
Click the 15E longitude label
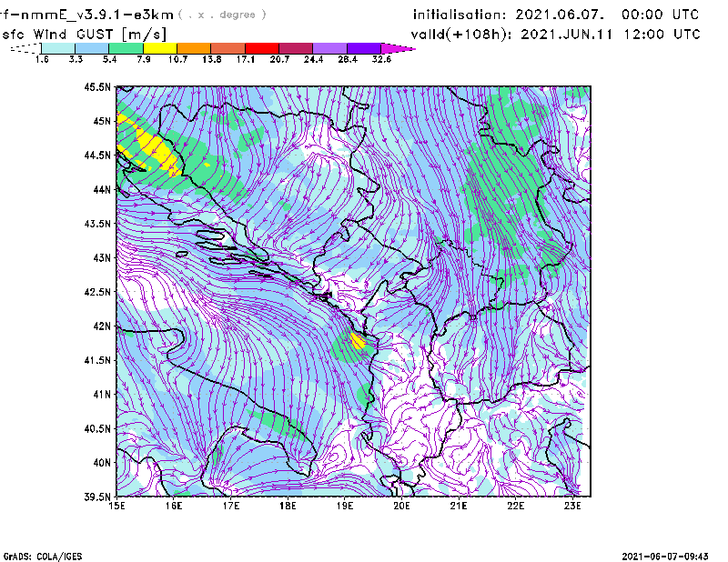point(116,506)
